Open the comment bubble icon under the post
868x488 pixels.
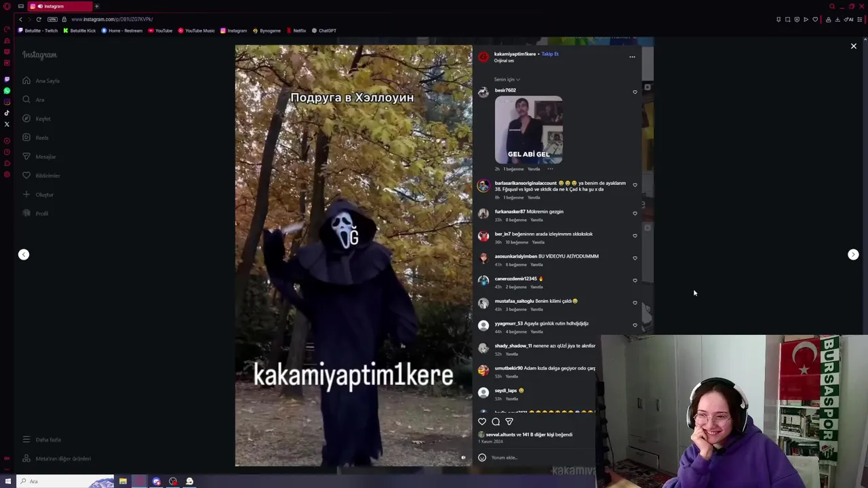(x=496, y=422)
